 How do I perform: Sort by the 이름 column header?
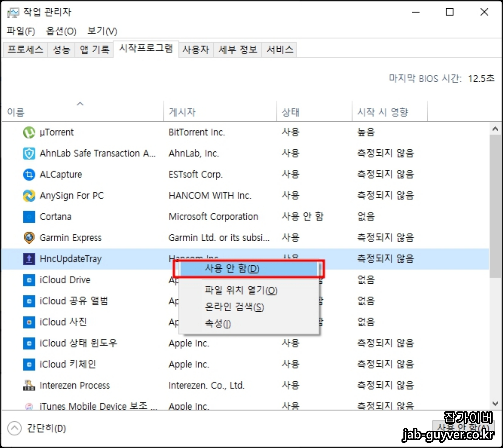tap(16, 112)
